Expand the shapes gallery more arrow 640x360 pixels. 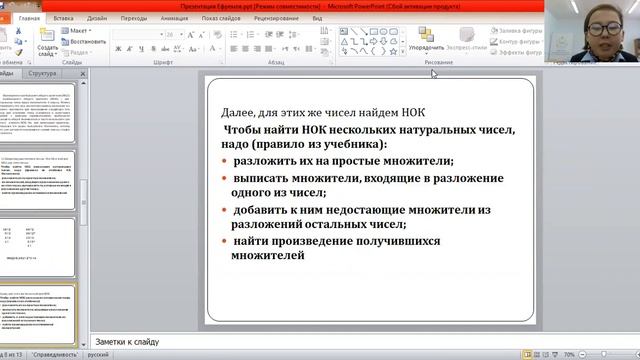click(x=402, y=52)
